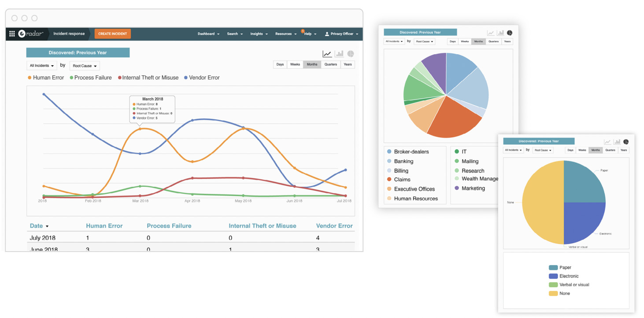
Task: Open the All Incidents dropdown
Action: point(41,65)
